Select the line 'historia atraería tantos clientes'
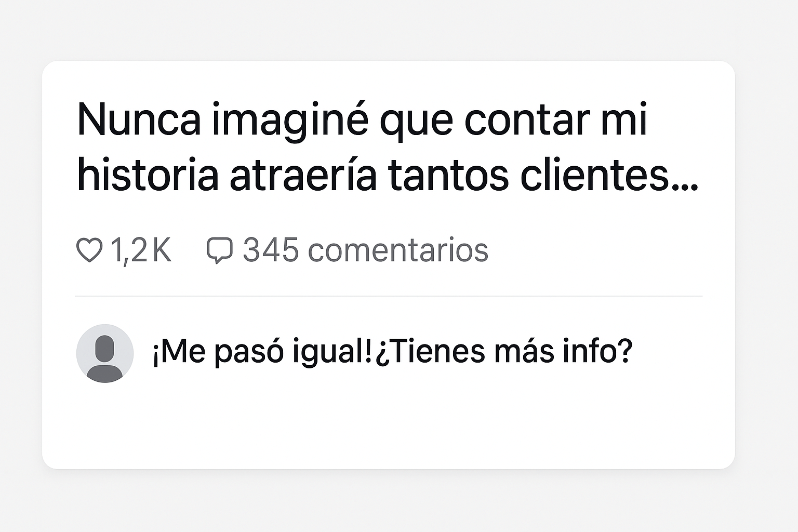Viewport: 798px width, 532px height. pyautogui.click(x=373, y=175)
